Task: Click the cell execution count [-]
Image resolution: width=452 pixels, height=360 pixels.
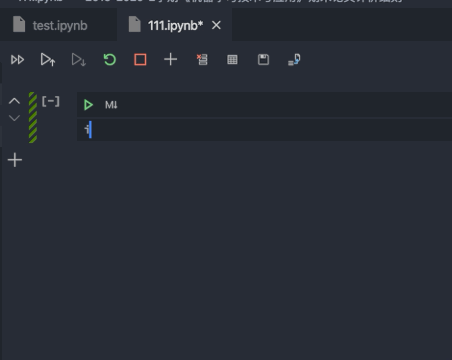Action: coord(51,101)
